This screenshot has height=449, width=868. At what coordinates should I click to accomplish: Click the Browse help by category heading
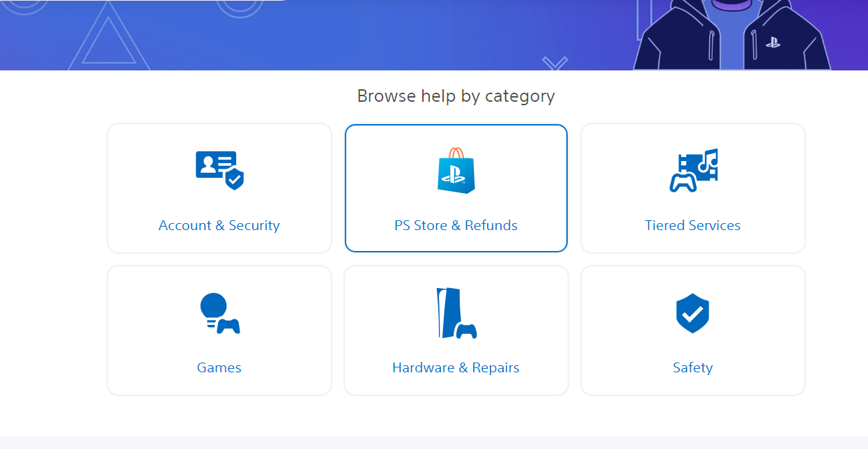pos(456,96)
